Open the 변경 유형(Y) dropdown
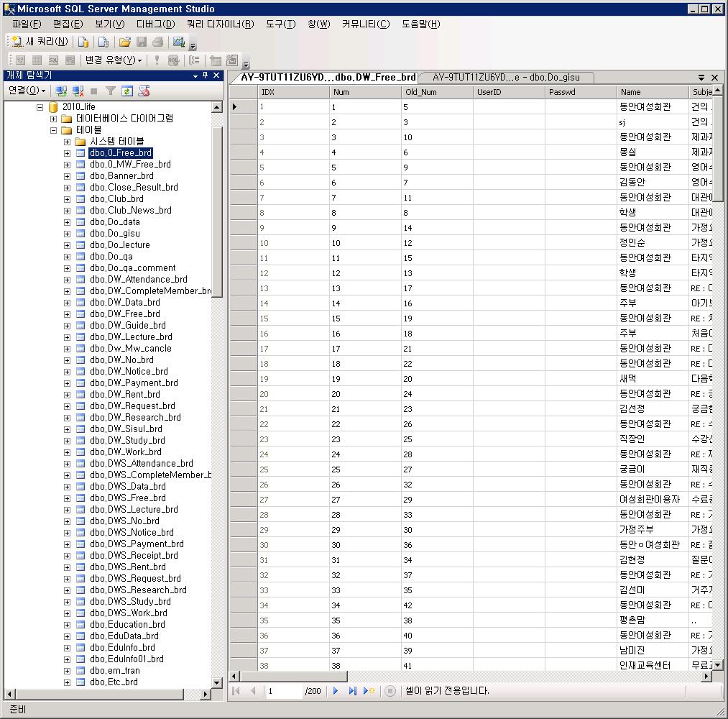The height and width of the screenshot is (719, 728). point(114,60)
